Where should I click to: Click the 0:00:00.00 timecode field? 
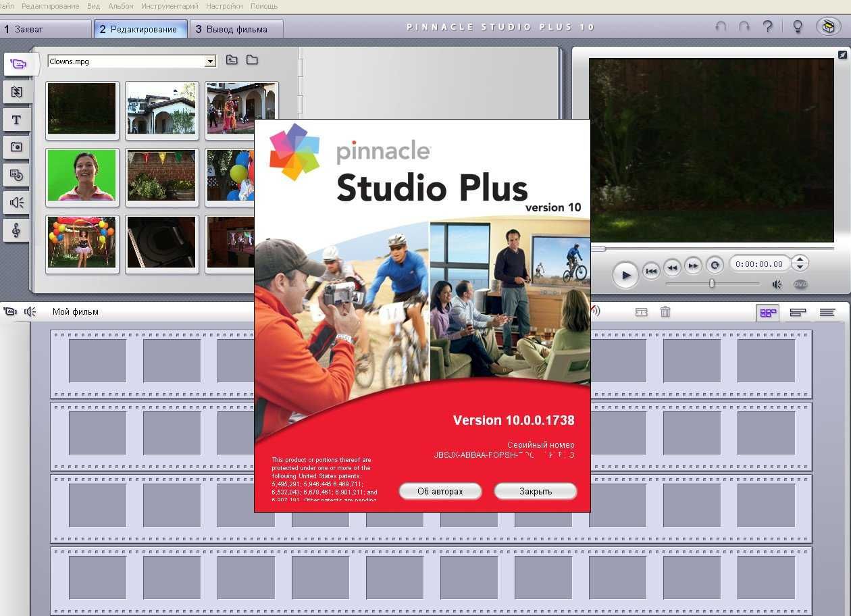[x=759, y=264]
